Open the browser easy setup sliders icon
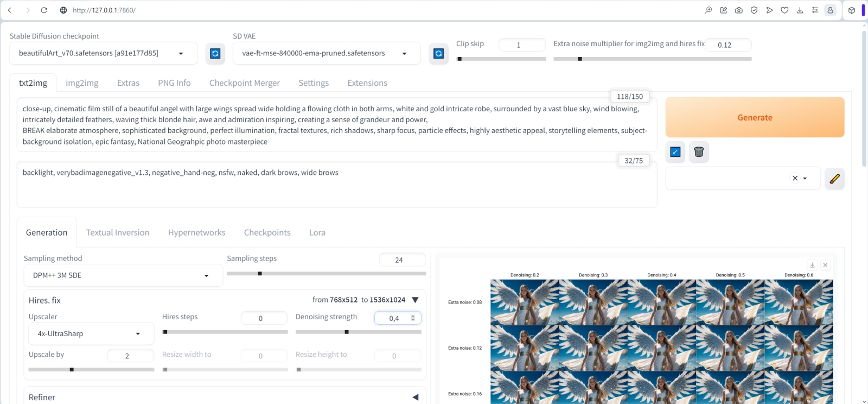 pyautogui.click(x=815, y=10)
